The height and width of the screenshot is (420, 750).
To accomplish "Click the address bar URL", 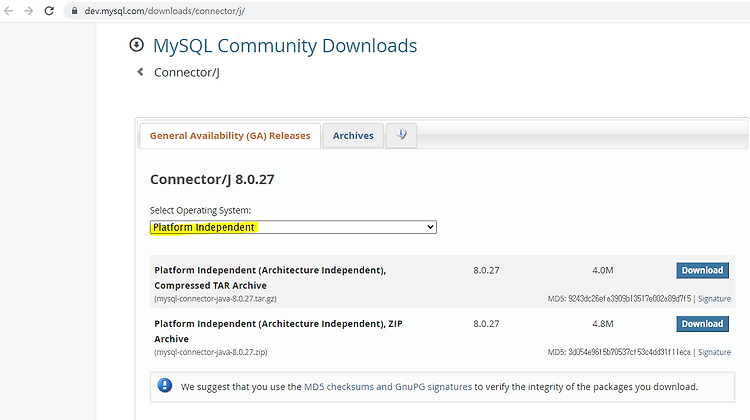I will coord(165,11).
